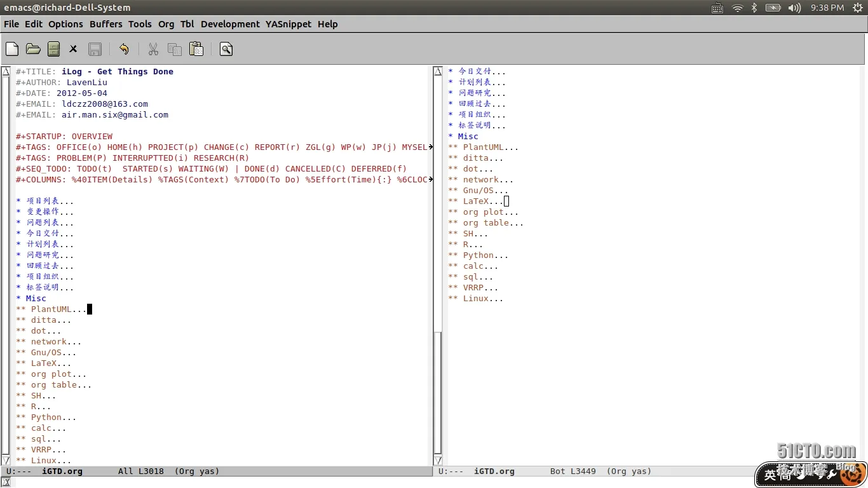Start a search with the magnifier icon
868x488 pixels.
click(x=226, y=49)
